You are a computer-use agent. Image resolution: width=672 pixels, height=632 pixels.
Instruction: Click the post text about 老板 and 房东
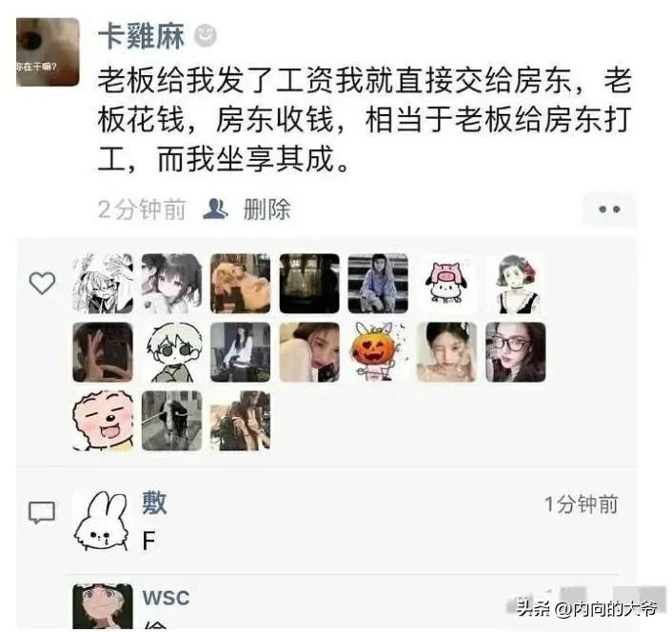pos(365,120)
